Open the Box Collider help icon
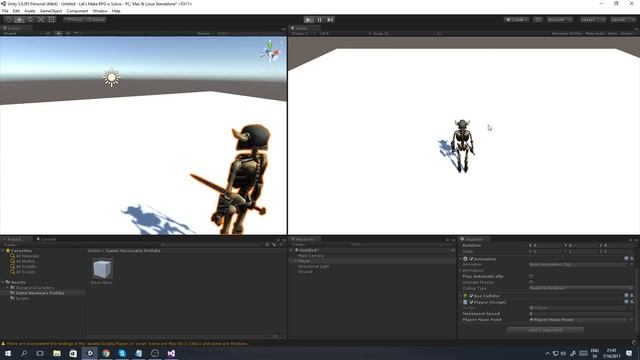The width and height of the screenshot is (640, 360). pyautogui.click(x=627, y=296)
